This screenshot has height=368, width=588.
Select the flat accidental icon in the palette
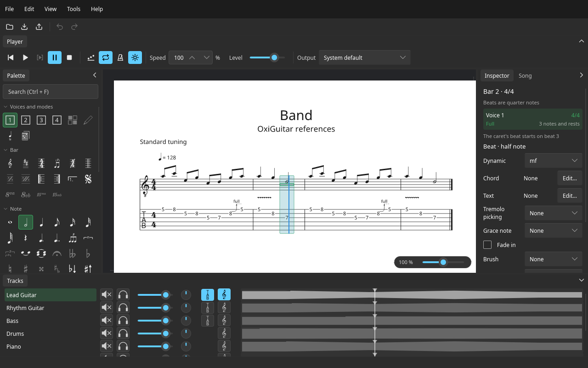pos(88,253)
